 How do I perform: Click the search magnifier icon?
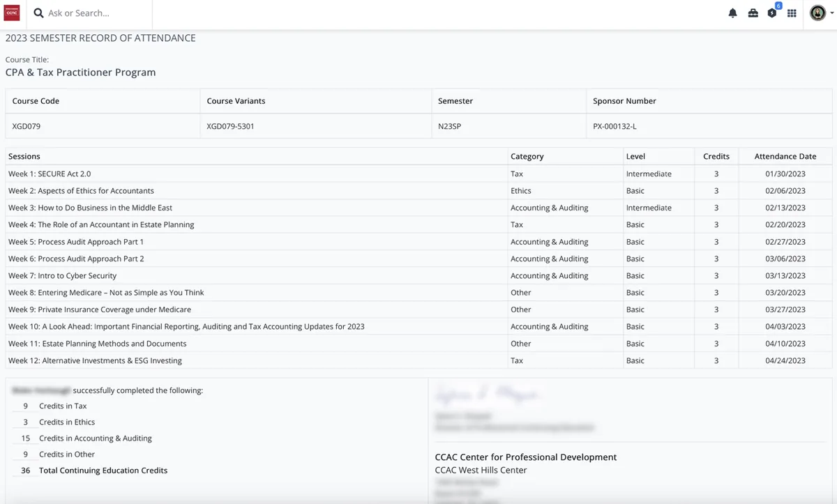tap(38, 13)
